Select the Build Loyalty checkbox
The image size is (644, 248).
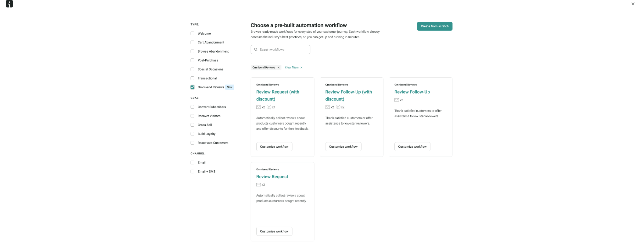coord(192,134)
